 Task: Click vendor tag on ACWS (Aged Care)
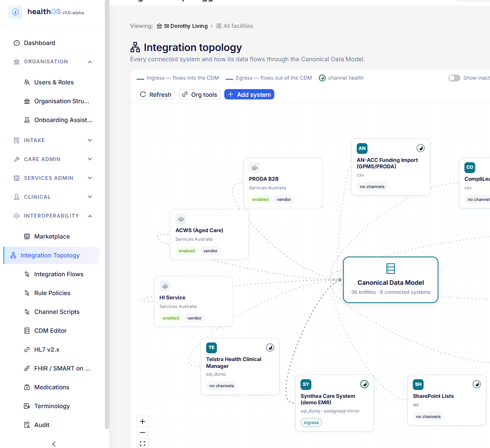tap(210, 251)
